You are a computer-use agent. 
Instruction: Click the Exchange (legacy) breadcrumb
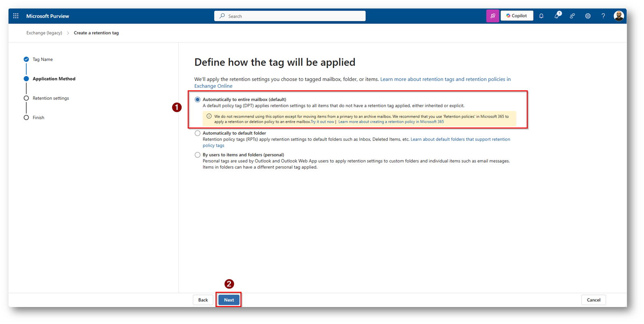[x=44, y=33]
